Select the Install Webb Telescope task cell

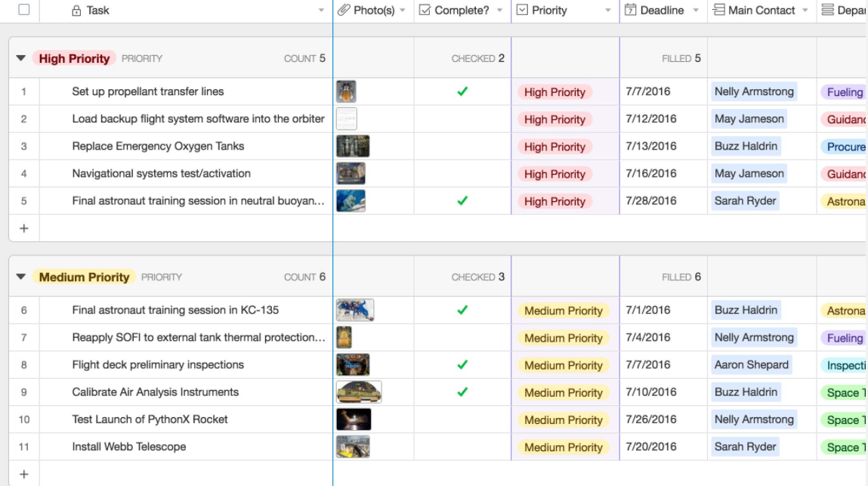(129, 447)
